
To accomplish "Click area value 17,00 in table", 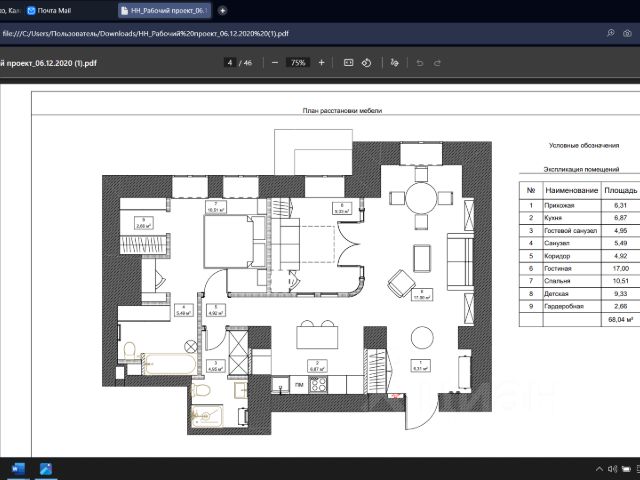I will point(620,268).
